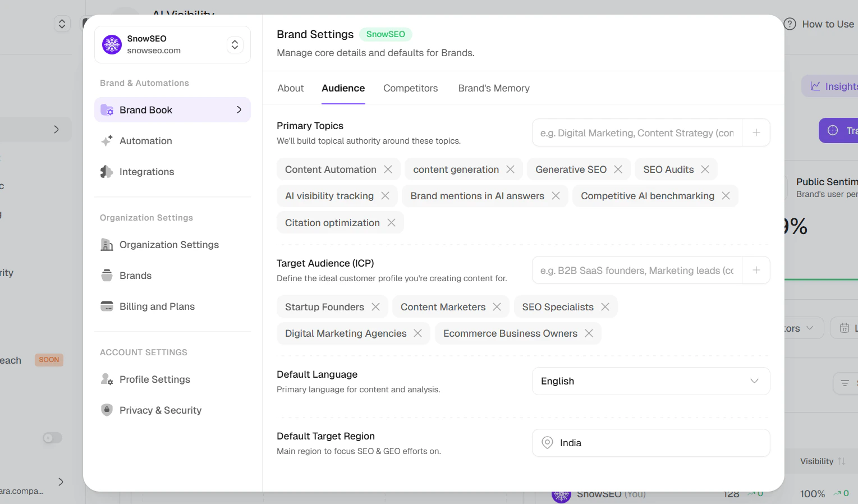Open Profile Settings from account settings
The image size is (858, 504).
click(154, 379)
